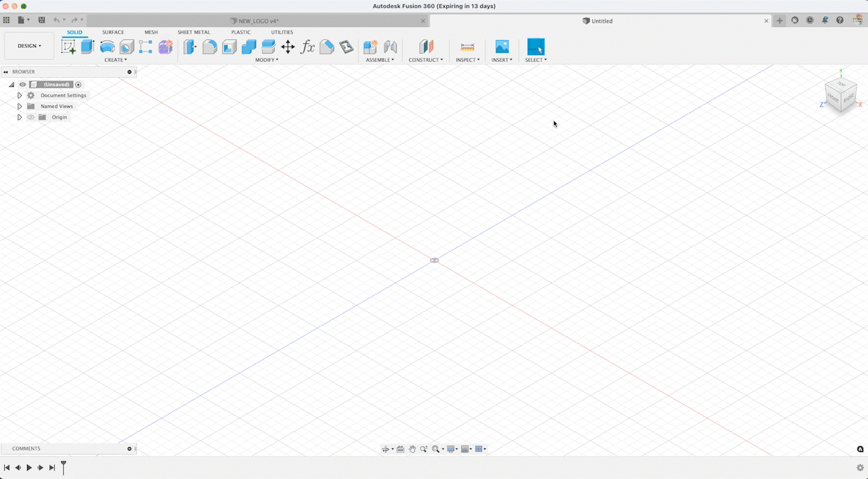Select the Joint tool
The height and width of the screenshot is (479, 868).
point(390,47)
